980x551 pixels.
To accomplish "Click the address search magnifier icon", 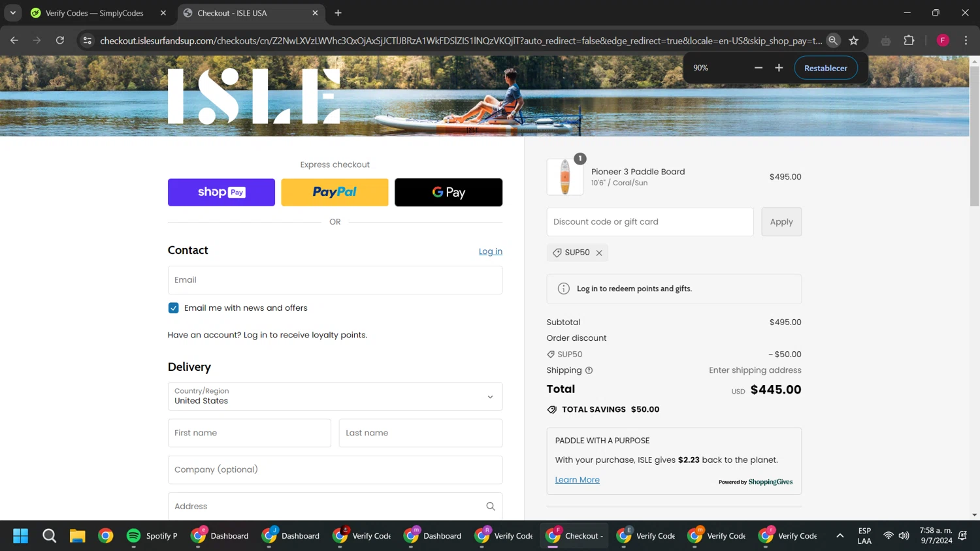I will pos(491,506).
